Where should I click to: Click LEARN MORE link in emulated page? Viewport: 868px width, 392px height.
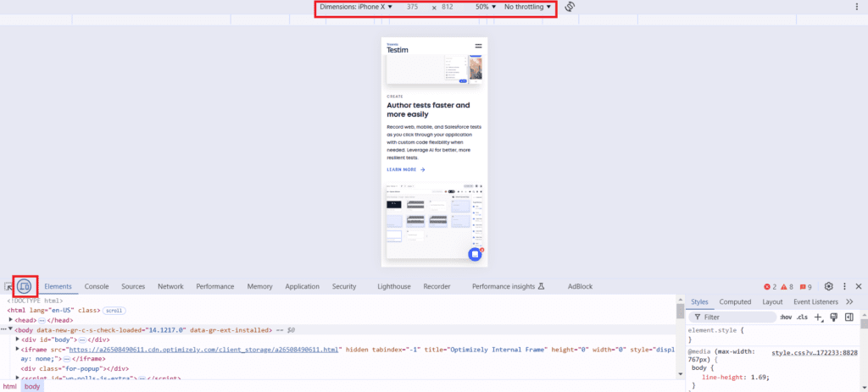[x=406, y=169]
